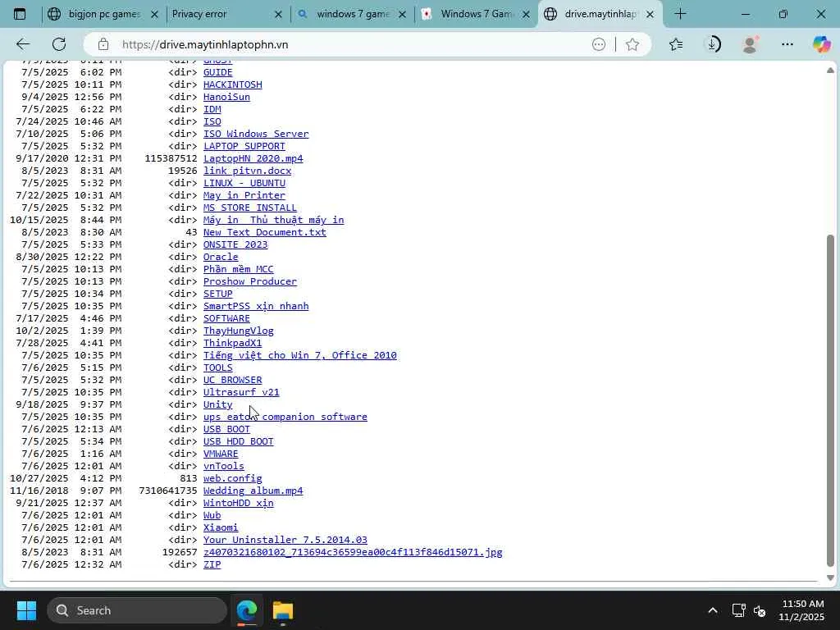Image resolution: width=840 pixels, height=630 pixels.
Task: Launch the Copilot icon in Edge
Action: tap(821, 44)
